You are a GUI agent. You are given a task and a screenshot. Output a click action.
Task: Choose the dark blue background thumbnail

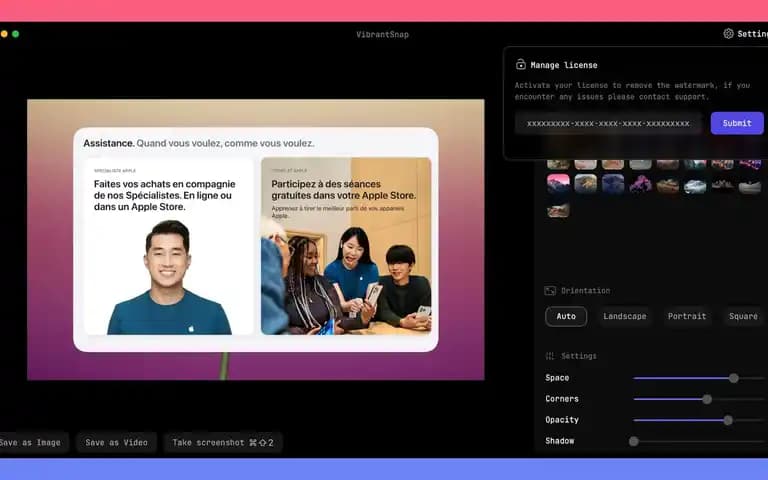pos(613,184)
